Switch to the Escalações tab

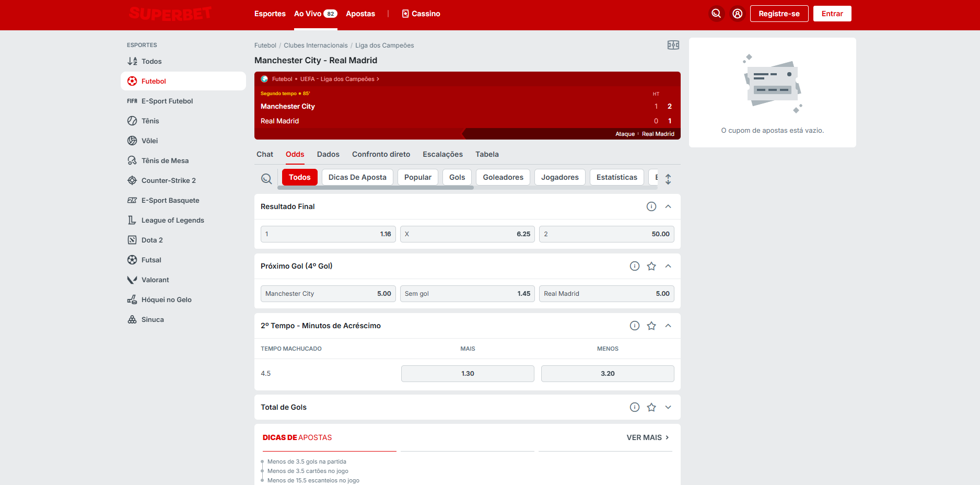(x=442, y=154)
